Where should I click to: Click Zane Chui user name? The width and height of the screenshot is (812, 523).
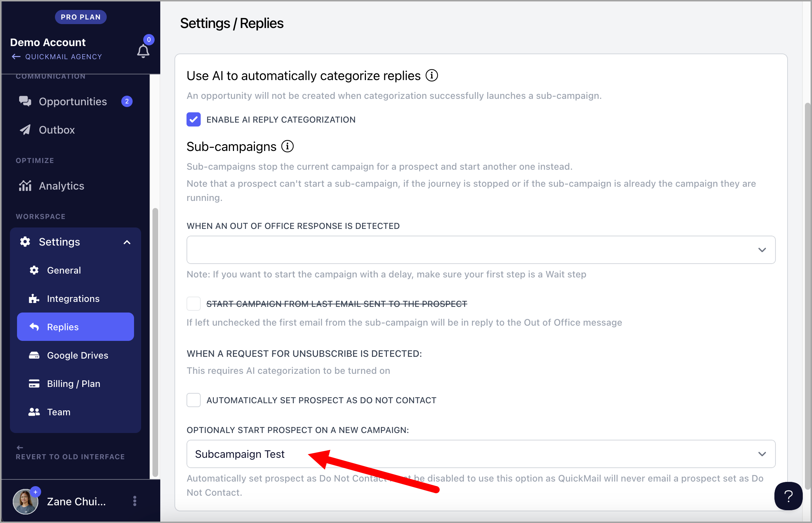click(x=76, y=501)
